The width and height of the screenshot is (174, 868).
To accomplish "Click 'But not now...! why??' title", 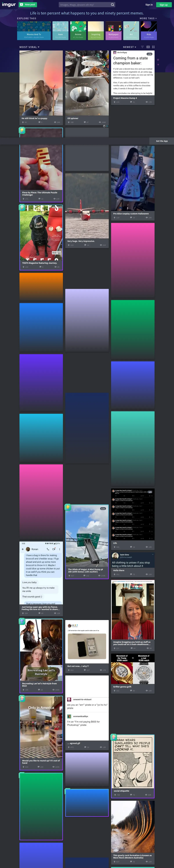I will tap(78, 666).
